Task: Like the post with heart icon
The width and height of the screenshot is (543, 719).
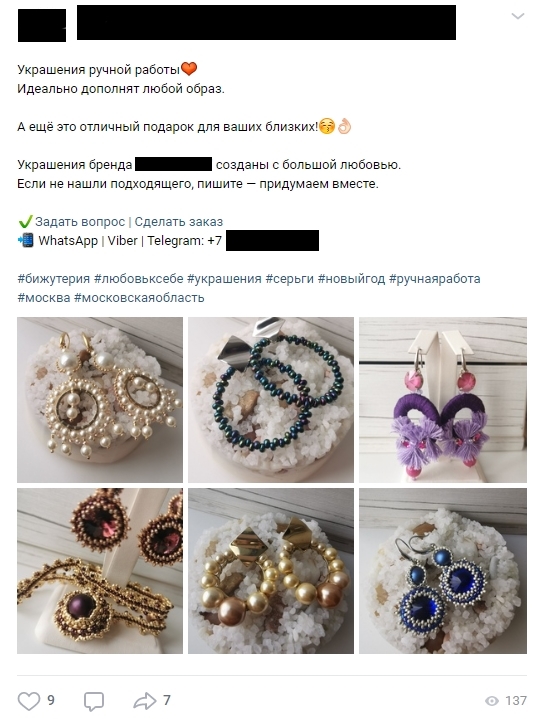Action: [x=28, y=701]
